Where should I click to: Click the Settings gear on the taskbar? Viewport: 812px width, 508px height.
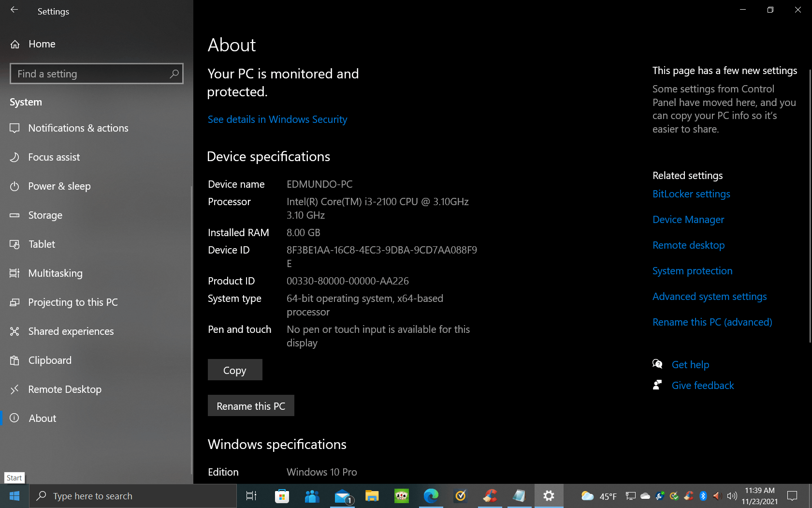click(x=549, y=496)
